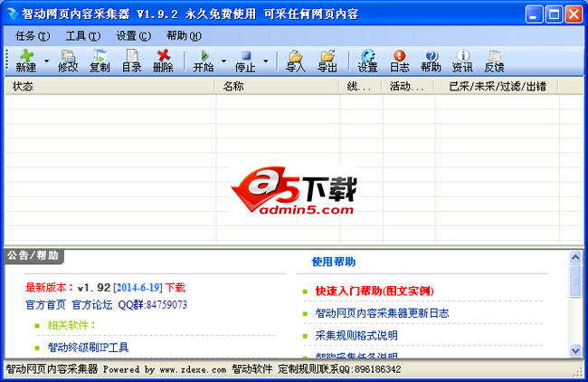Click the 复制 (Copy) toolbar icon
The width and height of the screenshot is (588, 382).
click(x=100, y=61)
